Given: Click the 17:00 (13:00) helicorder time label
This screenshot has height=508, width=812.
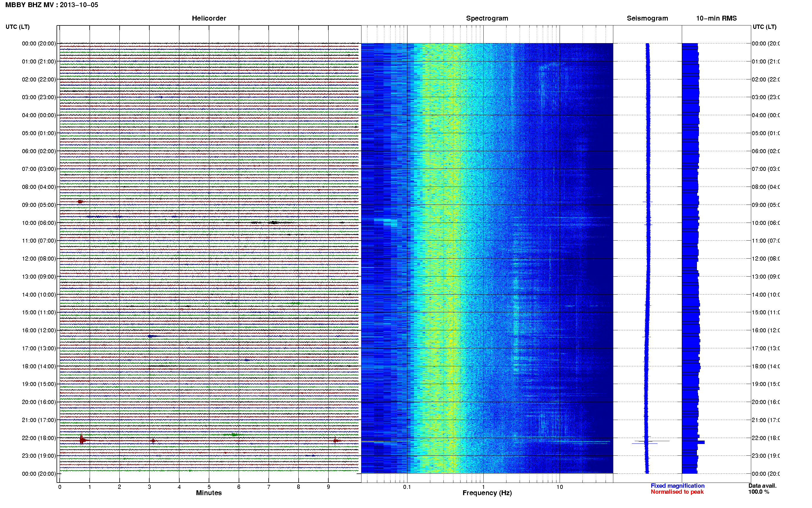Looking at the screenshot, I should click(39, 348).
